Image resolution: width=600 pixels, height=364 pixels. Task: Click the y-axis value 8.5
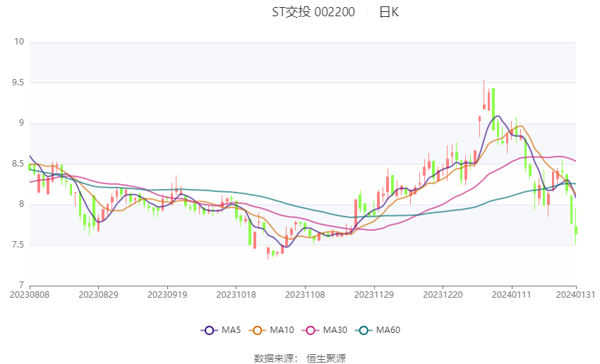pos(18,164)
